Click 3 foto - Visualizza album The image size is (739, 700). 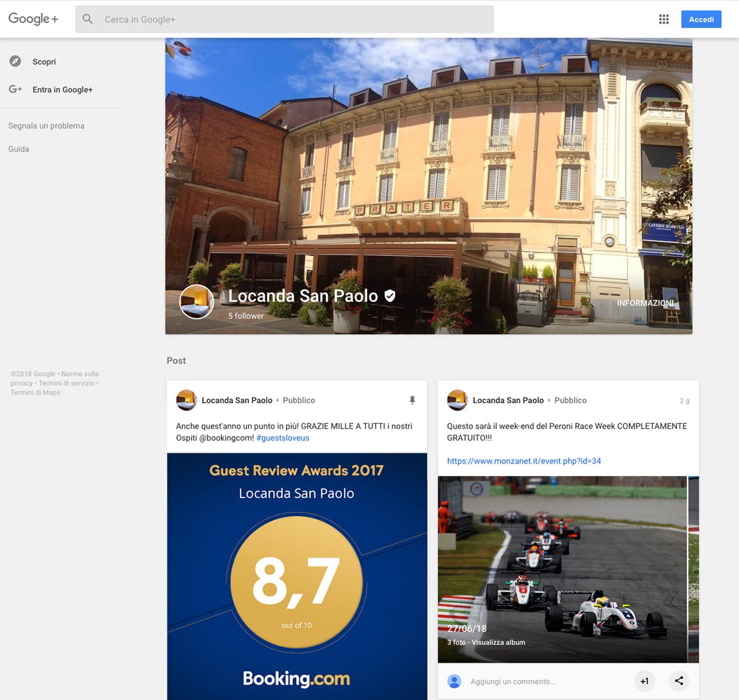(486, 642)
